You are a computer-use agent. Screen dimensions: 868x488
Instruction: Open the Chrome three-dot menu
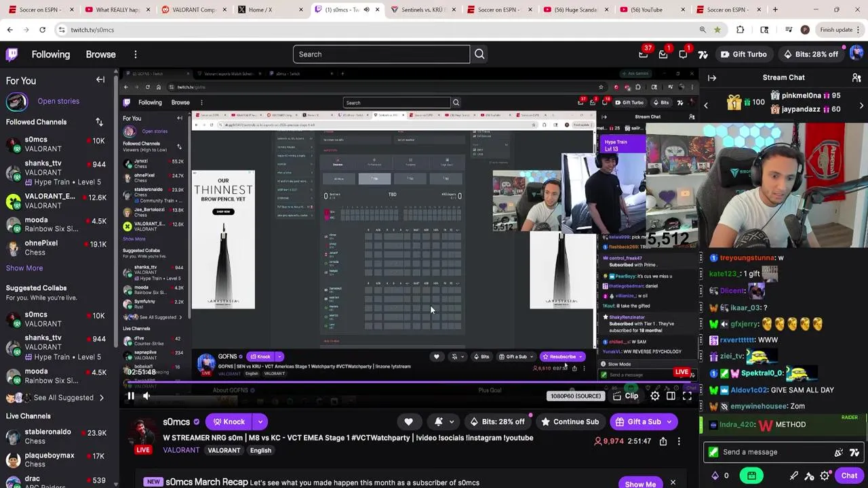(x=859, y=30)
